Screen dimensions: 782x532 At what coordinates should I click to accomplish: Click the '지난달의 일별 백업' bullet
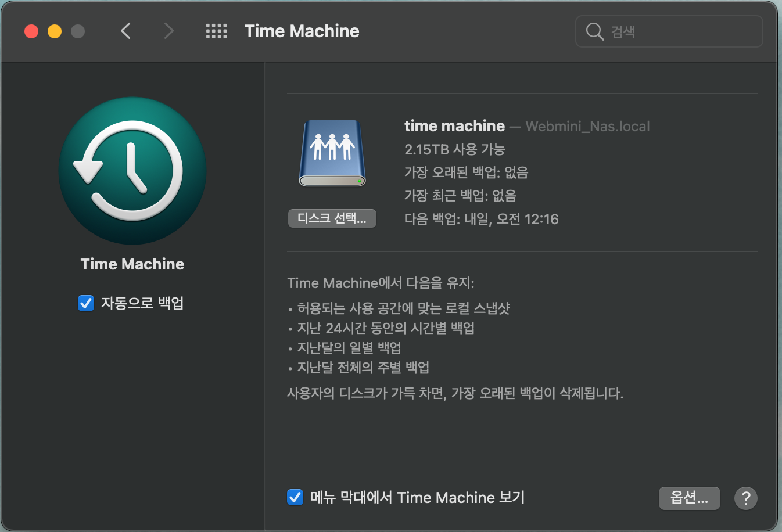[x=349, y=348]
